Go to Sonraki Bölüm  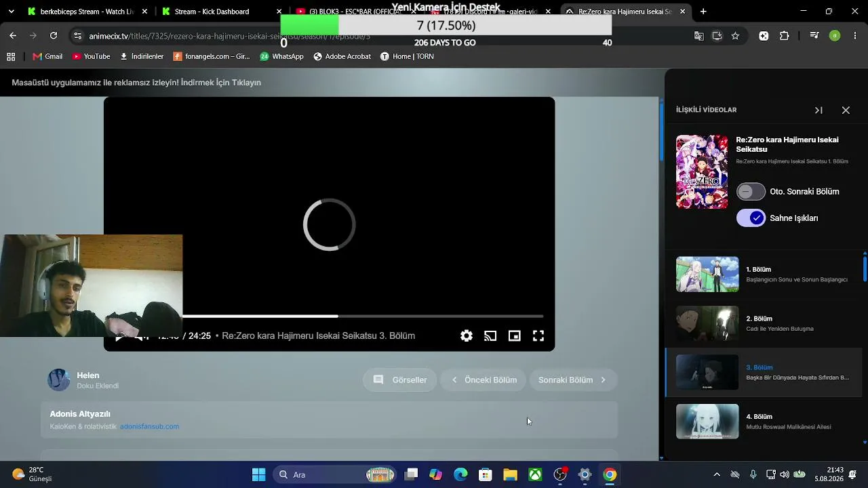572,380
